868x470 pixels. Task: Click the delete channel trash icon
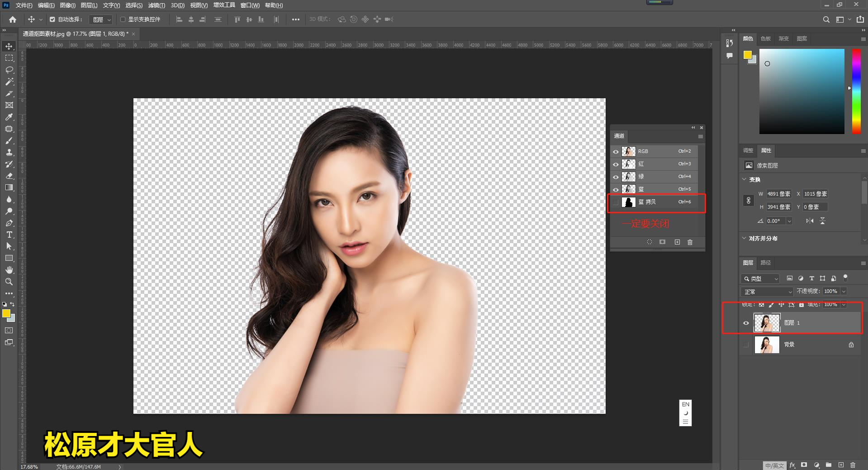pyautogui.click(x=690, y=242)
